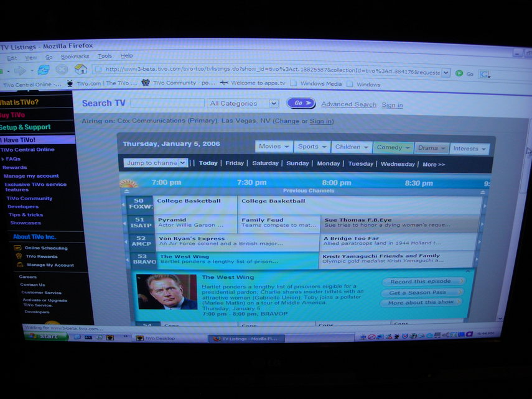Open the Go menu

49,57
